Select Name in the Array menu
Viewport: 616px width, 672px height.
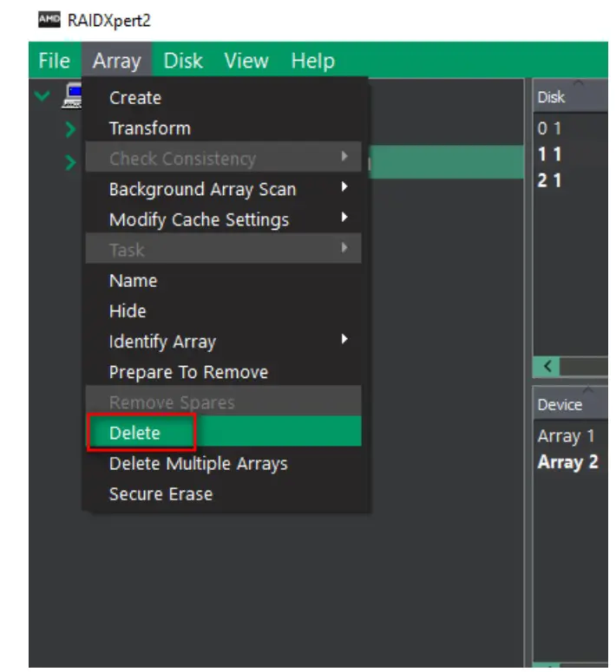pyautogui.click(x=224, y=281)
